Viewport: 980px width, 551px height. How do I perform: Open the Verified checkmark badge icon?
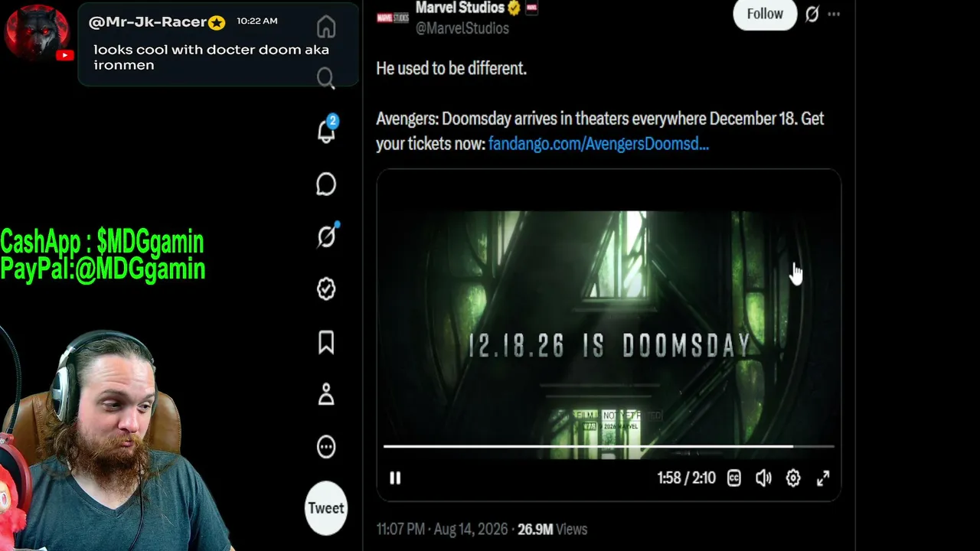(x=326, y=289)
